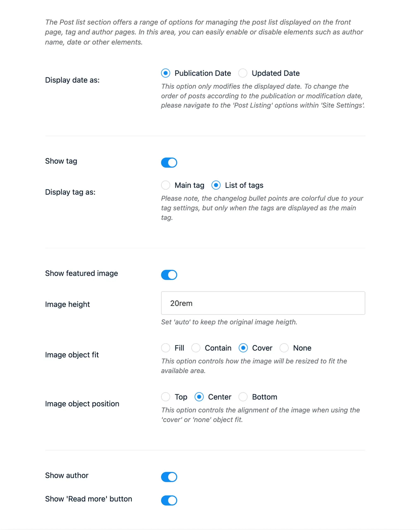Image resolution: width=420 pixels, height=530 pixels.
Task: Click the 'Display date as:' label
Action: tap(73, 80)
